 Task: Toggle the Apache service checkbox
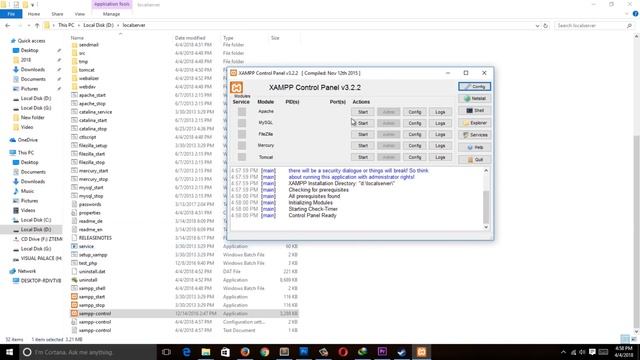pyautogui.click(x=242, y=111)
